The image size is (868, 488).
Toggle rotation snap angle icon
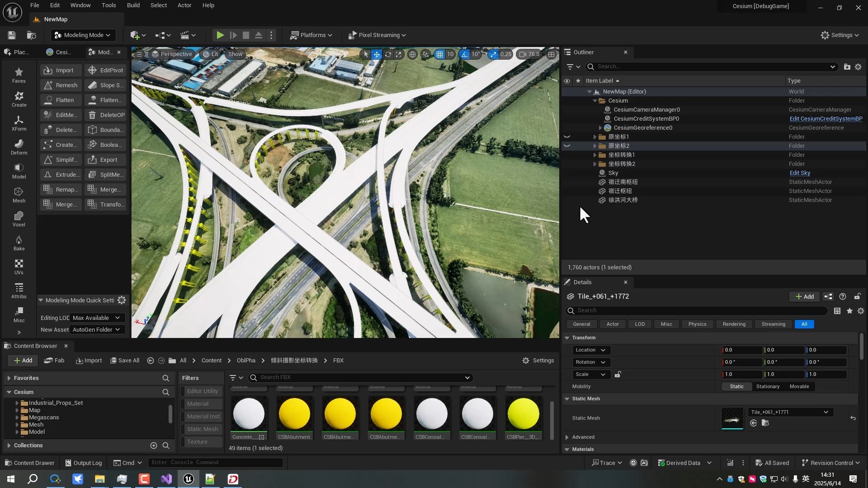[465, 54]
